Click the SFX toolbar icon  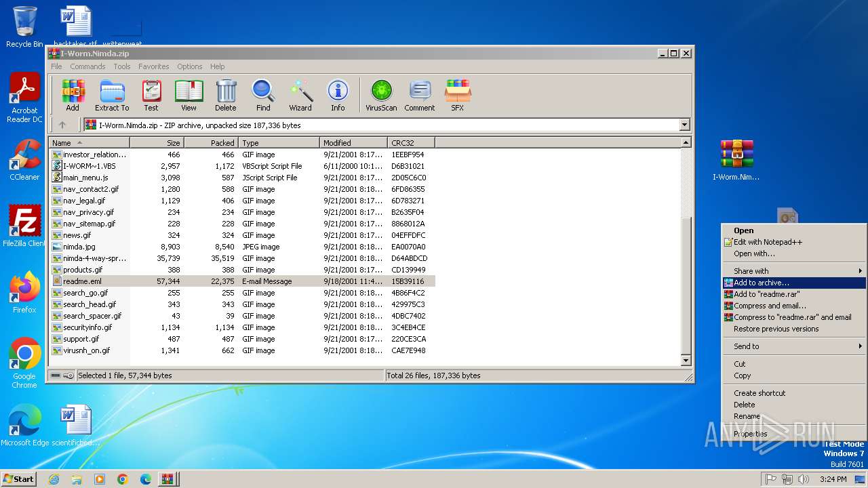458,95
